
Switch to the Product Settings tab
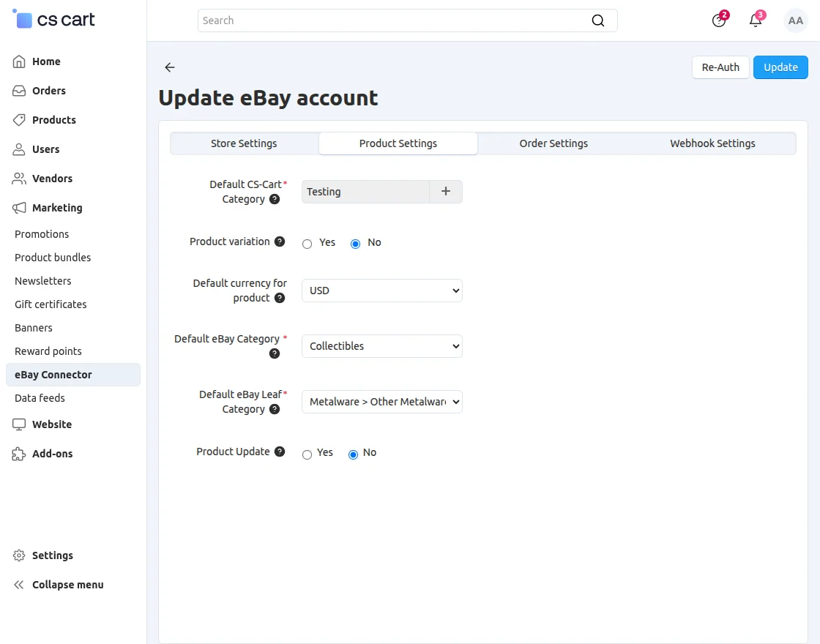[x=398, y=143]
